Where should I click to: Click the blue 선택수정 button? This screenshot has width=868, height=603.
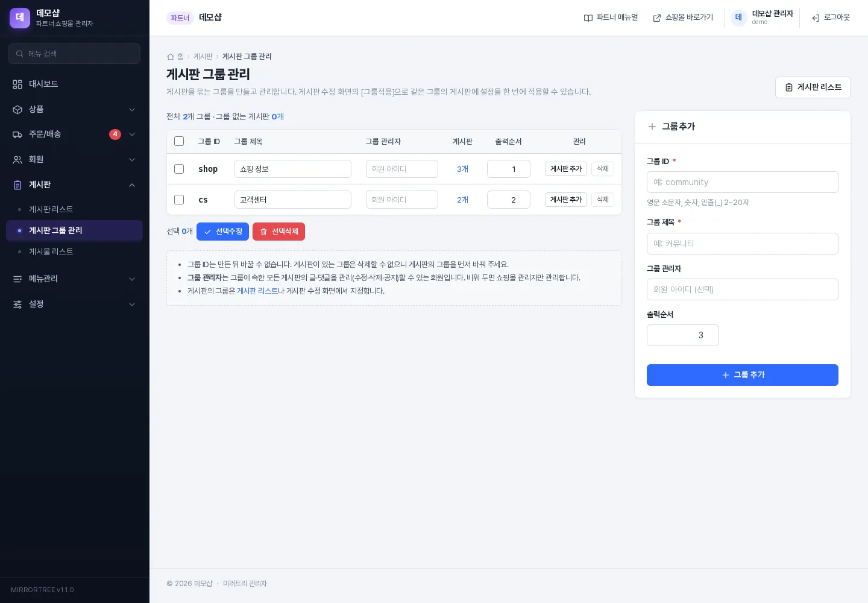point(222,232)
